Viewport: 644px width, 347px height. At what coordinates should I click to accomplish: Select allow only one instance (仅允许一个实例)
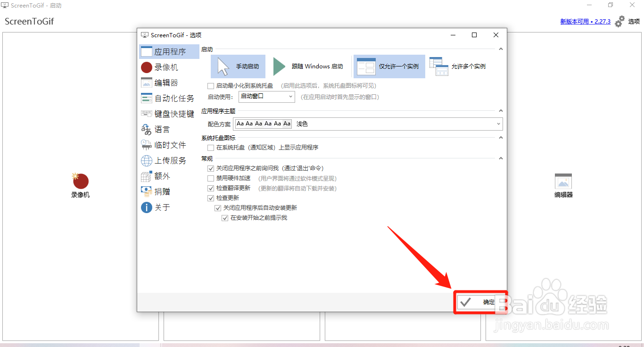pos(389,66)
